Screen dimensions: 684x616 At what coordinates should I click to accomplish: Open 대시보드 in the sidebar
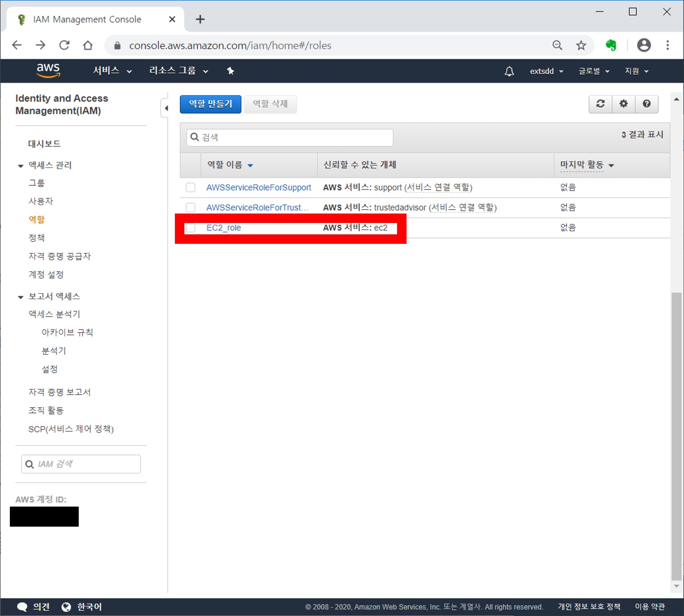(x=44, y=144)
